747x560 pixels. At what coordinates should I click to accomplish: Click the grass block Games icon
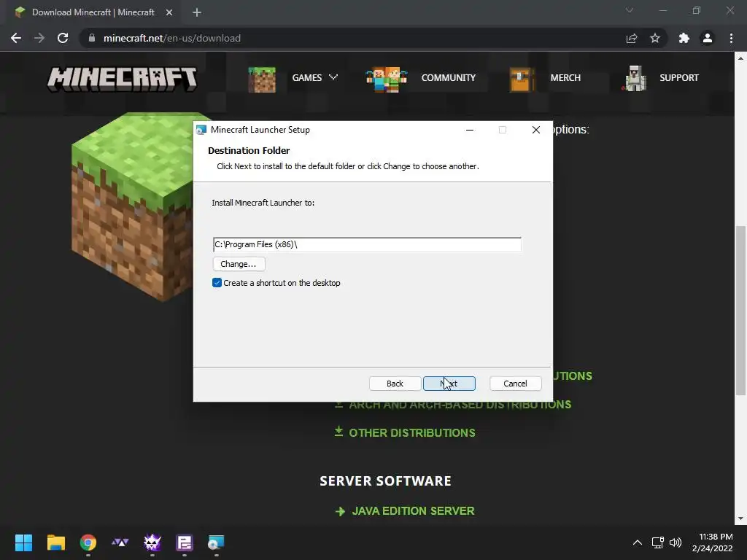tap(262, 79)
